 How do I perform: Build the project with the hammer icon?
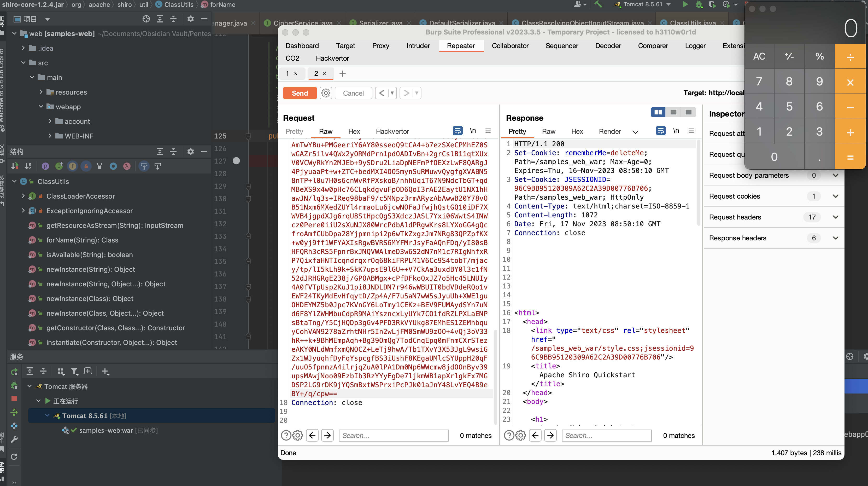point(598,4)
